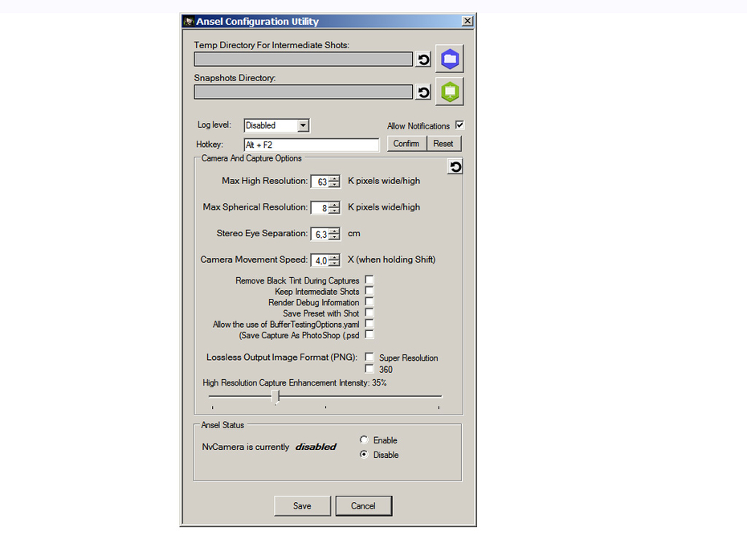Increase Max Spherical Resolution value
This screenshot has height=560, width=747.
tap(334, 205)
